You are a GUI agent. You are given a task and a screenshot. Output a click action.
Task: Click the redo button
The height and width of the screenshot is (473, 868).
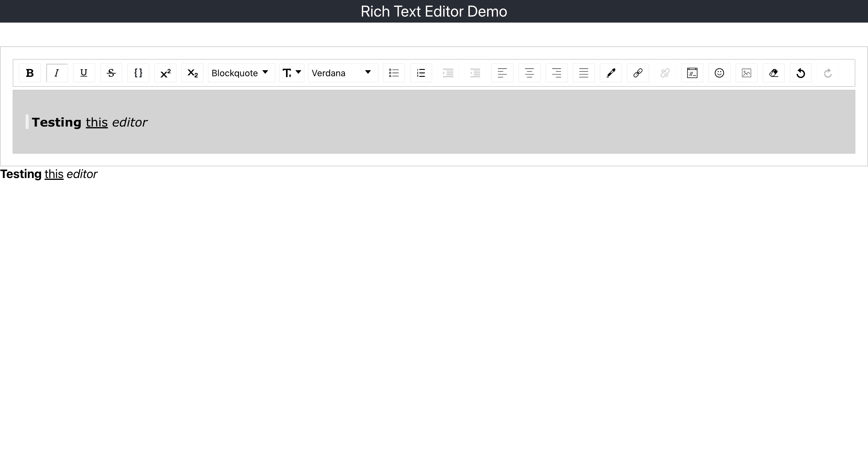click(x=828, y=73)
